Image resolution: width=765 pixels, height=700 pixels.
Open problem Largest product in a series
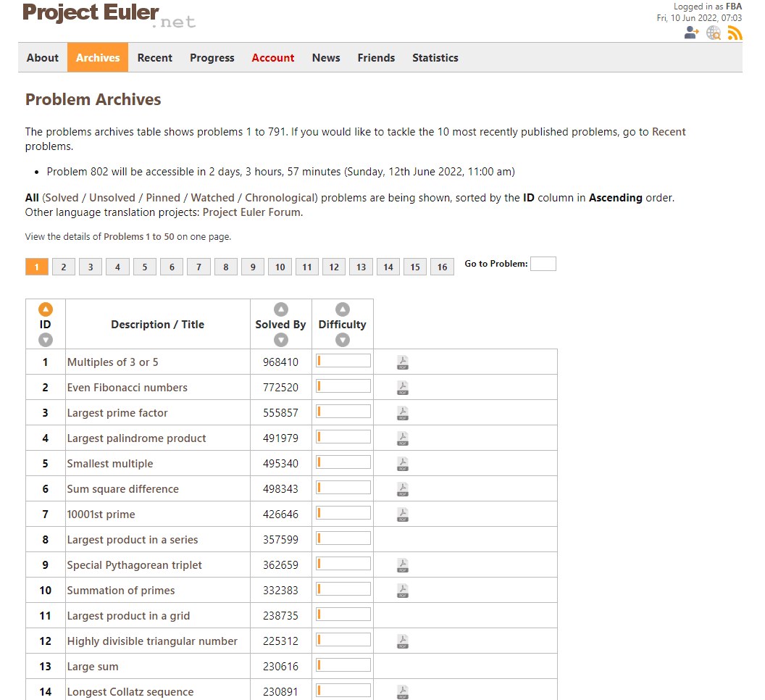[x=133, y=540]
